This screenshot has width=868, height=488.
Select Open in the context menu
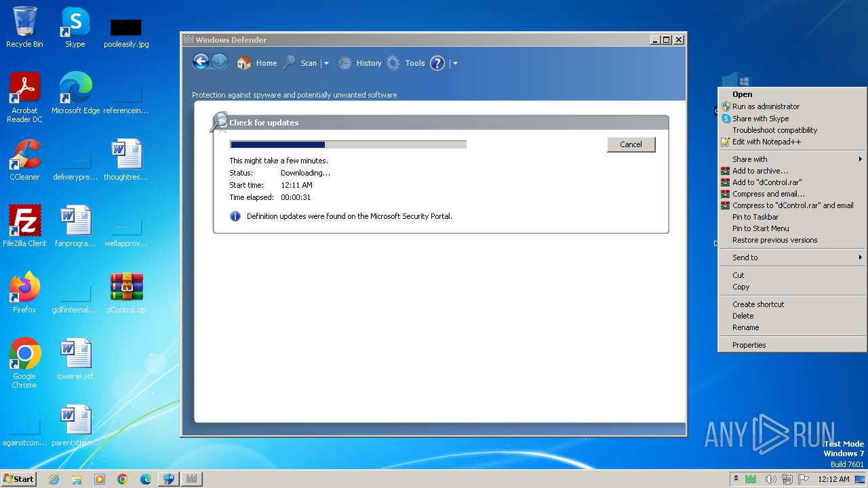pos(792,94)
